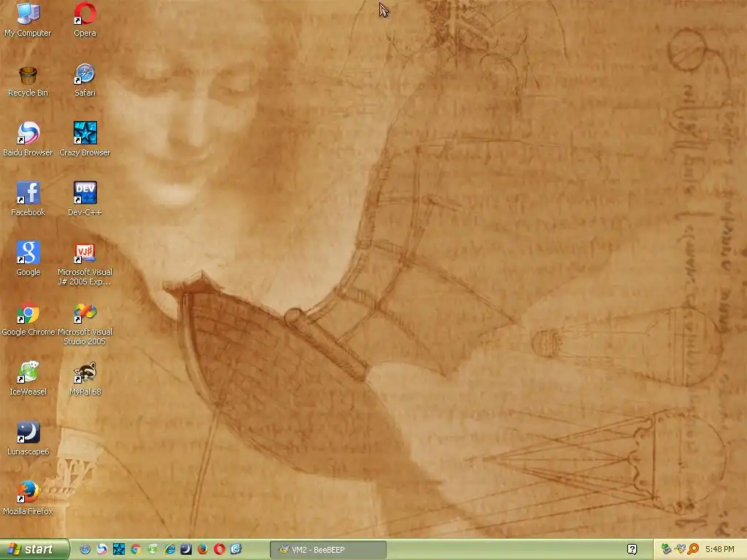Launch IceWeasel from Quick Launch
747x560 pixels.
click(x=152, y=550)
